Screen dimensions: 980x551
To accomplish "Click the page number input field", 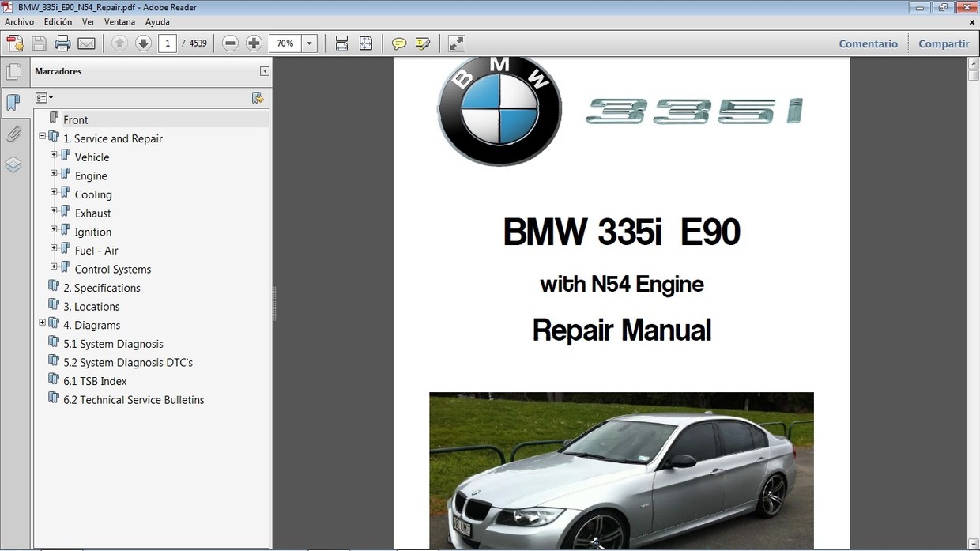I will [167, 43].
